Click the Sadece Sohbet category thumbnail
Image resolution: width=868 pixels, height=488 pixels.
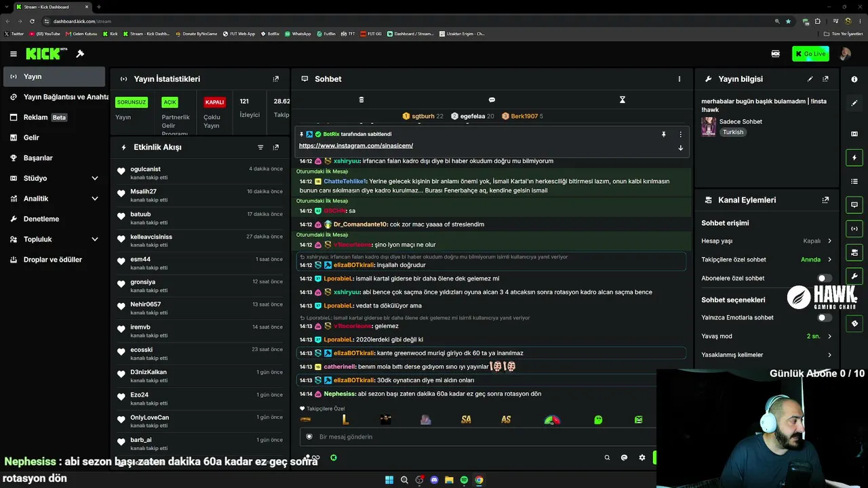click(709, 127)
